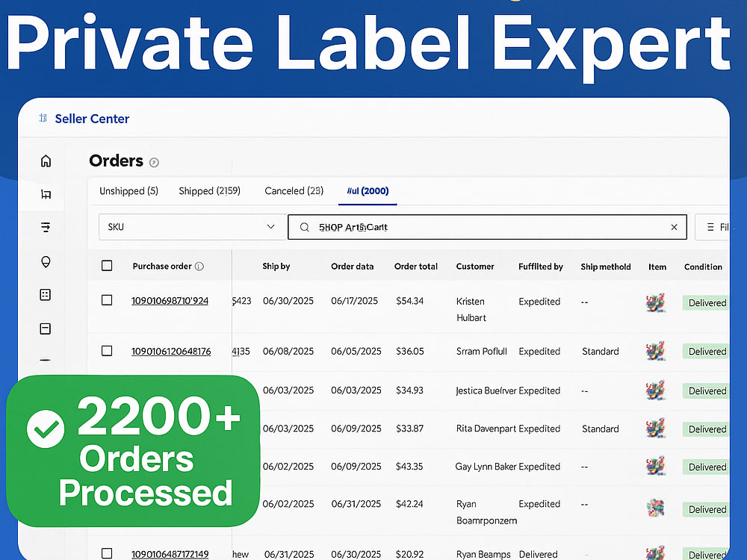Open item thumbnail for Srram Pofluli order
The image size is (747, 560).
656,351
